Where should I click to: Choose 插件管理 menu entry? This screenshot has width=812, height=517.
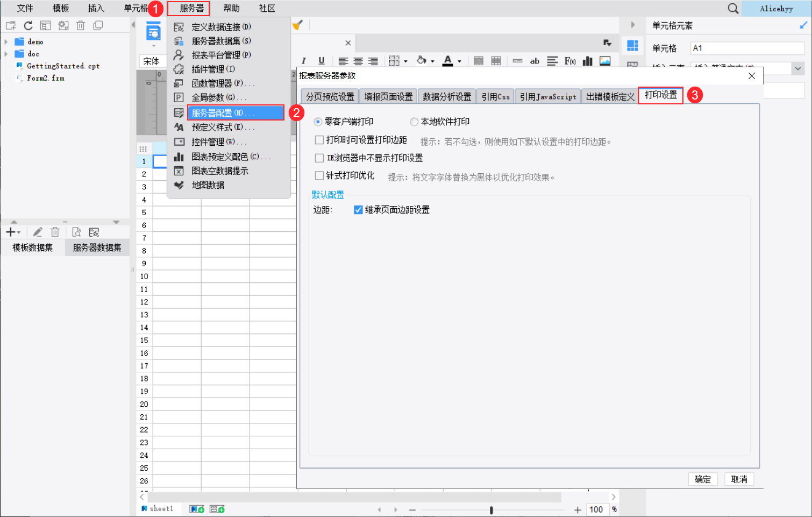point(229,69)
